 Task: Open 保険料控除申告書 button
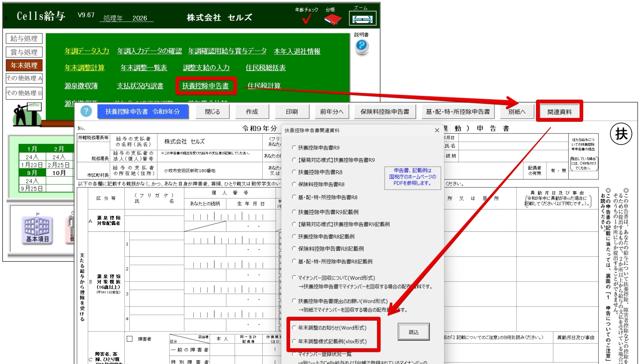(x=385, y=112)
